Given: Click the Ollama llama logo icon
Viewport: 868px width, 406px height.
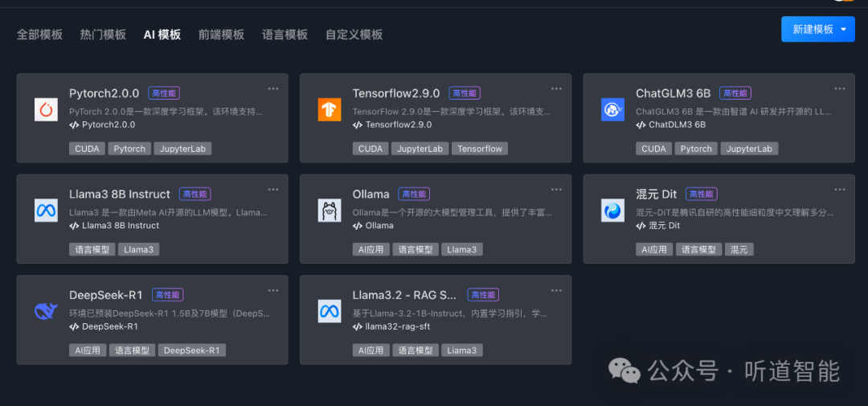Looking at the screenshot, I should tap(330, 211).
